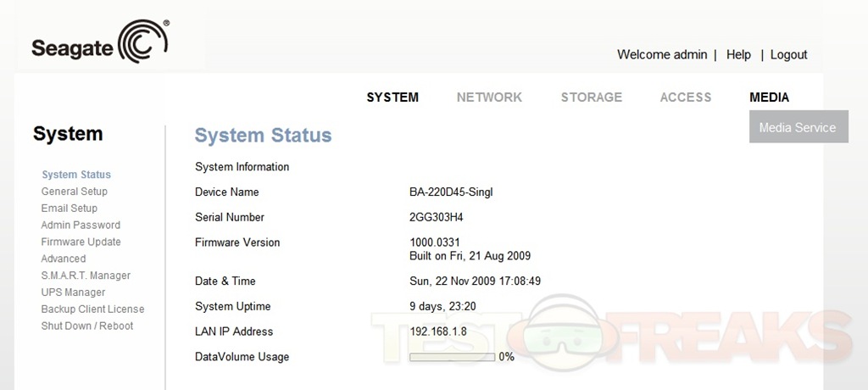Click the Seagate logo
Image resolution: width=868 pixels, height=390 pixels.
tap(101, 43)
